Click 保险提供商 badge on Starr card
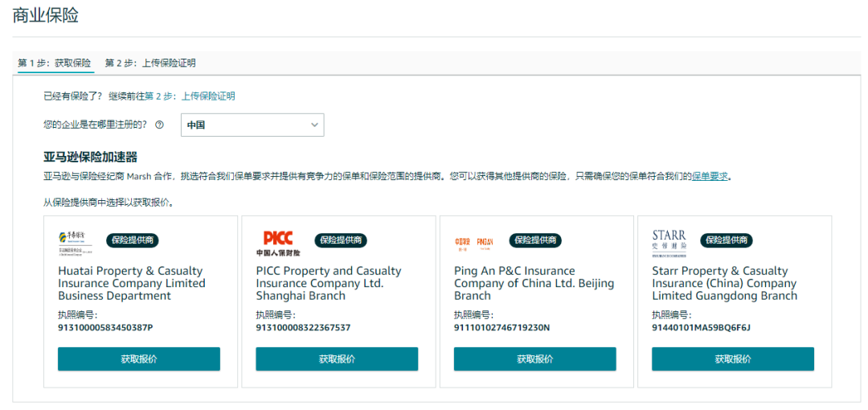This screenshot has width=868, height=410. (x=727, y=240)
